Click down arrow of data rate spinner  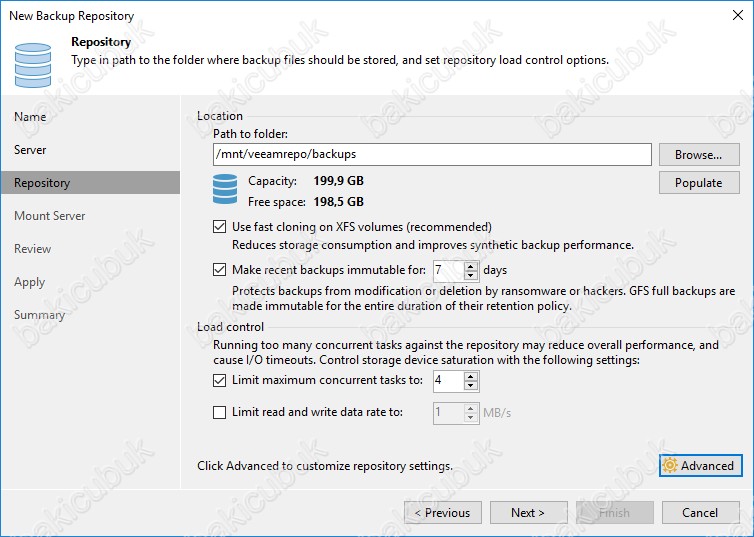[x=471, y=418]
